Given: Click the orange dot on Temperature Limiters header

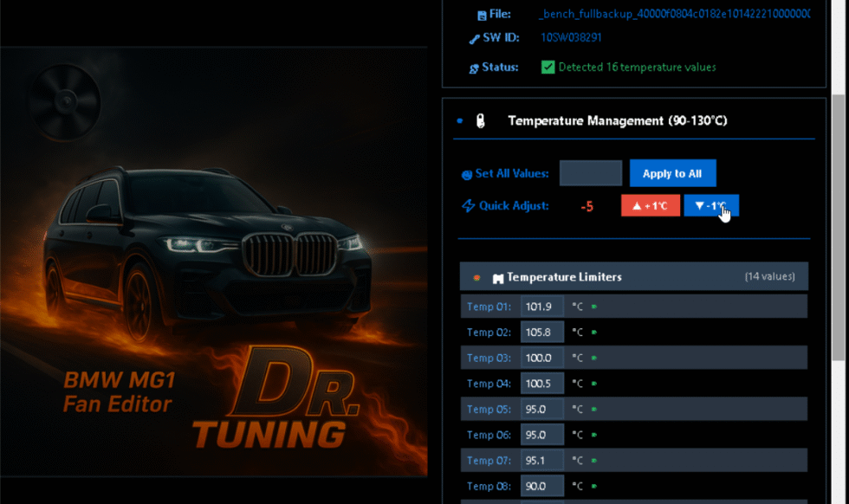Looking at the screenshot, I should pos(476,278).
